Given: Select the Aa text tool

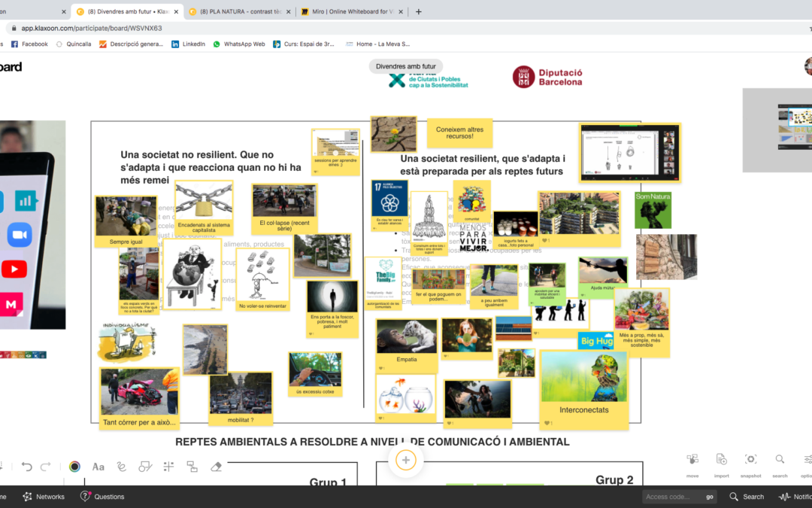Looking at the screenshot, I should (98, 467).
